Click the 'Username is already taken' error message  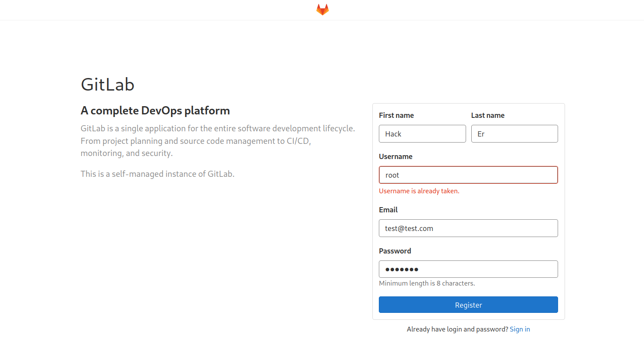419,191
